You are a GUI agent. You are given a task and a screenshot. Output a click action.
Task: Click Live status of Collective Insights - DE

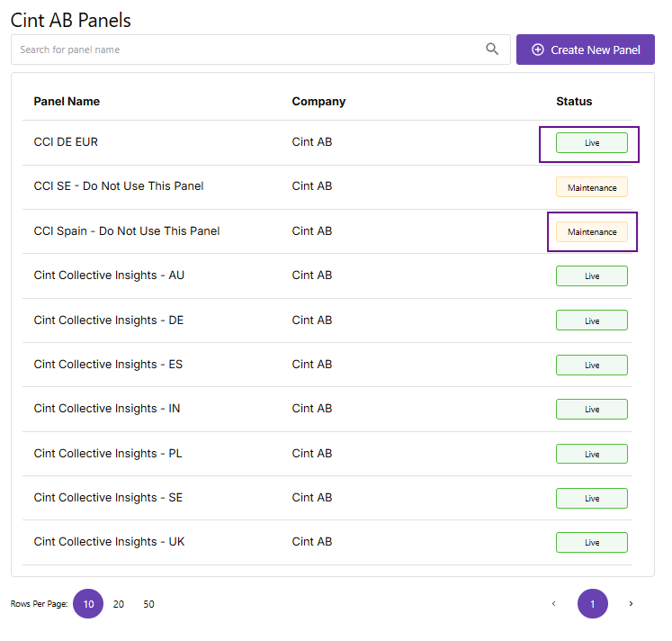coord(592,320)
